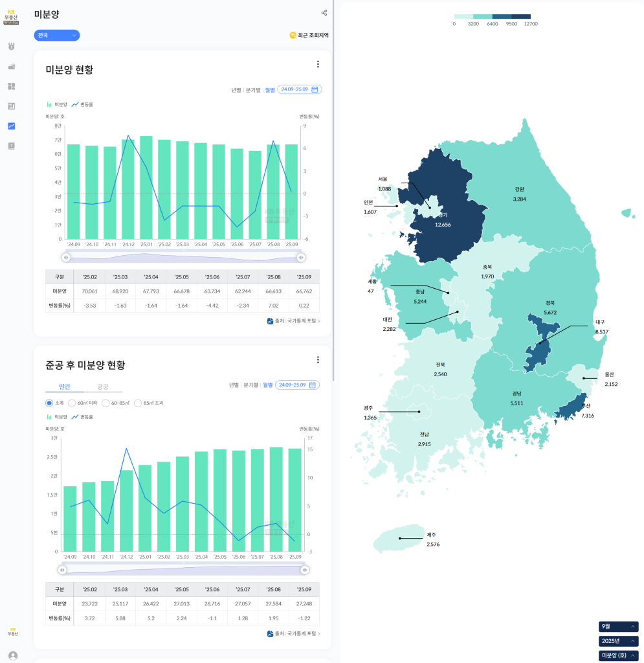Click right handle of 미분양 현황 range slider
The width and height of the screenshot is (644, 663).
click(x=301, y=258)
